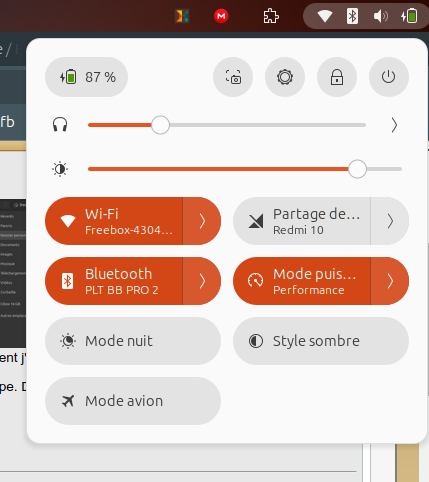
Task: Expand the sound output chevron
Action: [394, 125]
